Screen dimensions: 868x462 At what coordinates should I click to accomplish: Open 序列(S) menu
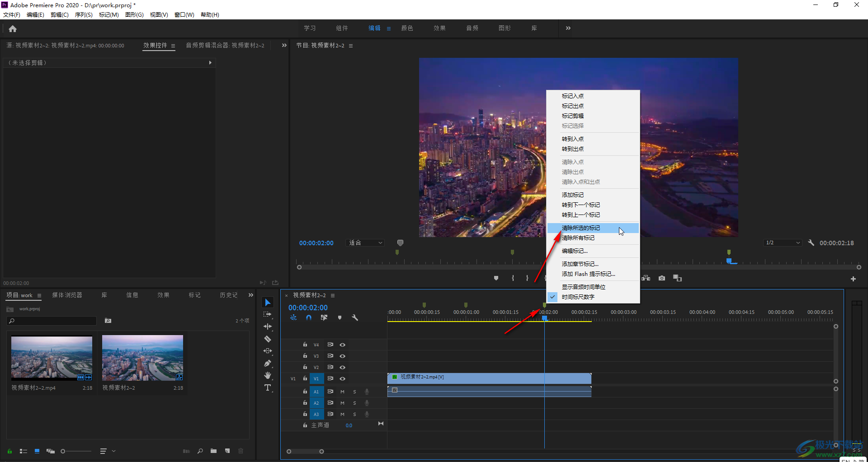coord(84,15)
